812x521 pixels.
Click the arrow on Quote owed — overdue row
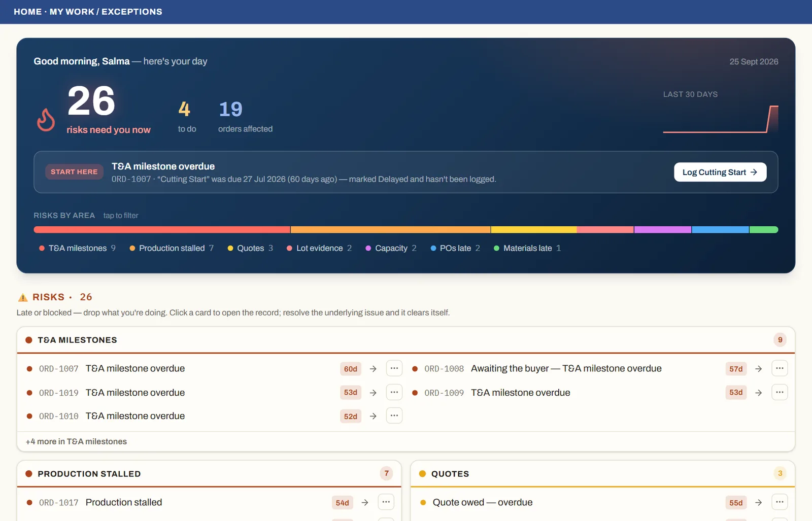click(x=758, y=503)
